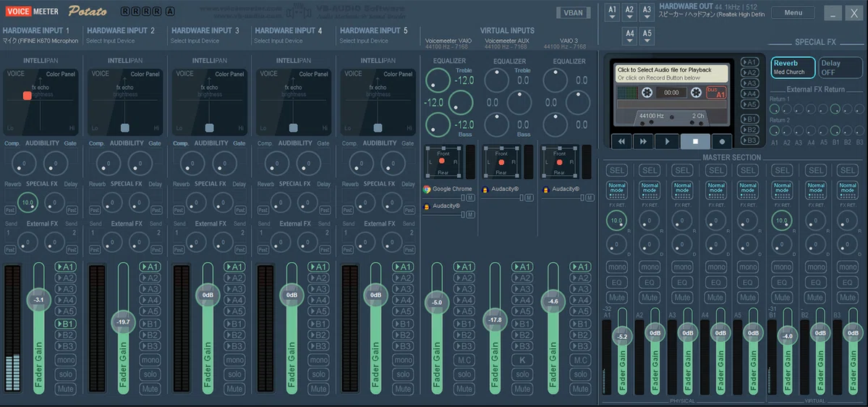Click Hardware Input 1 External FX Send 1 knob
This screenshot has width=868, height=407.
[27, 243]
